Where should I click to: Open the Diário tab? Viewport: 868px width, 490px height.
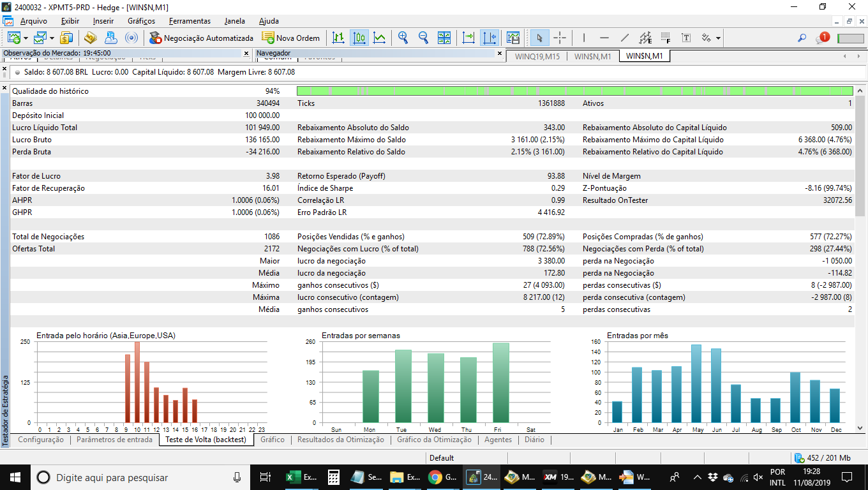(x=535, y=440)
